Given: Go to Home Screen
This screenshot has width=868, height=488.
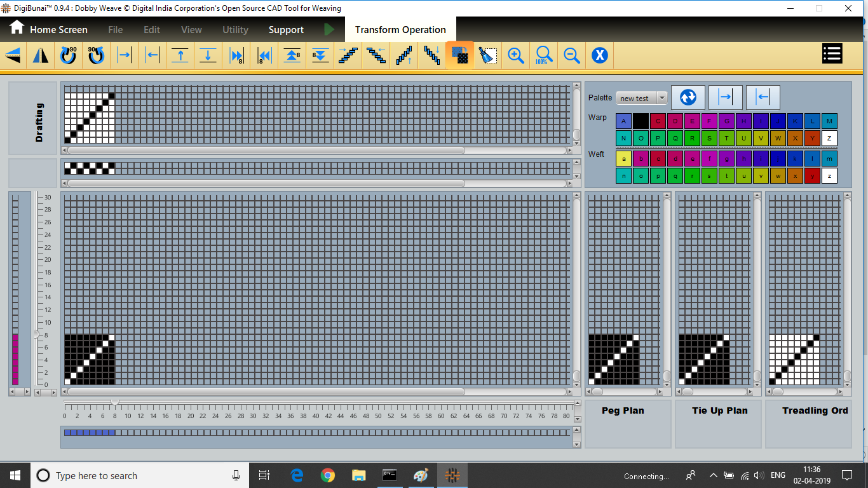Looking at the screenshot, I should coord(48,29).
